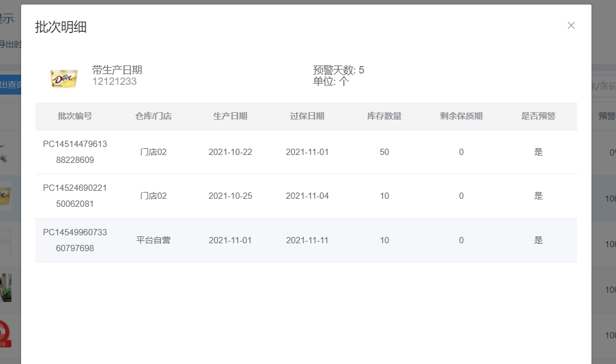The height and width of the screenshot is (364, 616).
Task: Click the product barcode 12121233
Action: [115, 81]
